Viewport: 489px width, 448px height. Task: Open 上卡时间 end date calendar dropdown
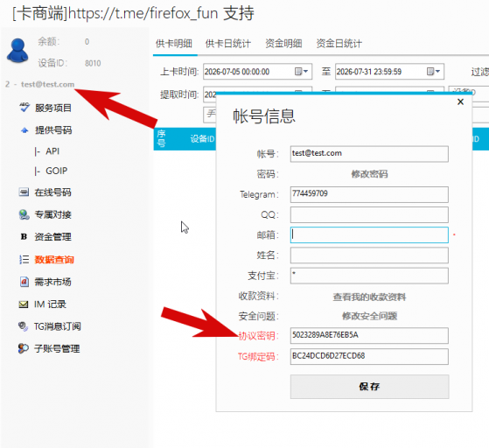pyautogui.click(x=434, y=72)
